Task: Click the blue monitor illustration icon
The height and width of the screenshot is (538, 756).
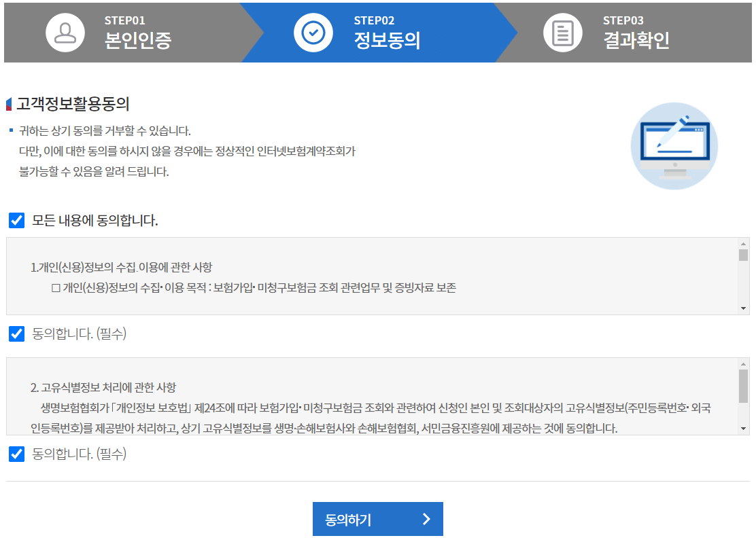Action: [674, 145]
